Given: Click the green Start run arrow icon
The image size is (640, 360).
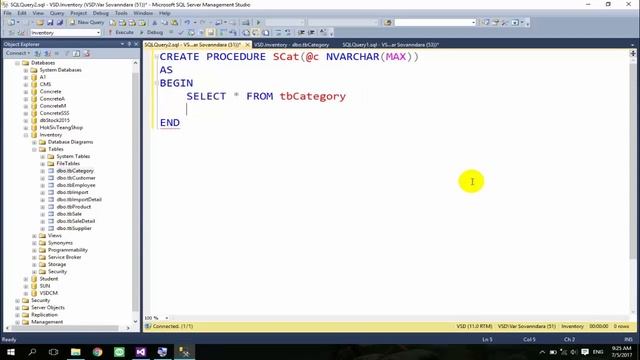Looking at the screenshot, I should click(x=258, y=22).
